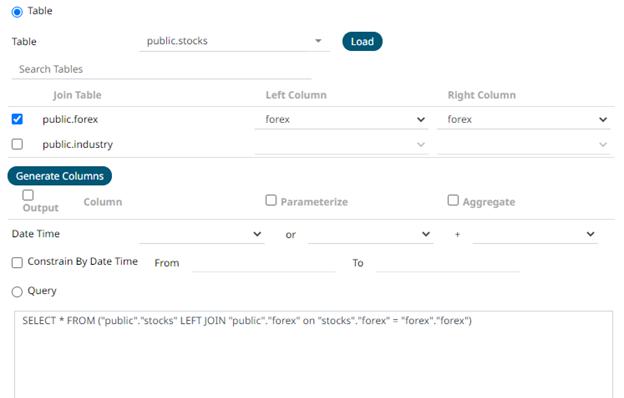The height and width of the screenshot is (398, 624).
Task: Open Right Column dropdown for public.forex
Action: pos(524,119)
